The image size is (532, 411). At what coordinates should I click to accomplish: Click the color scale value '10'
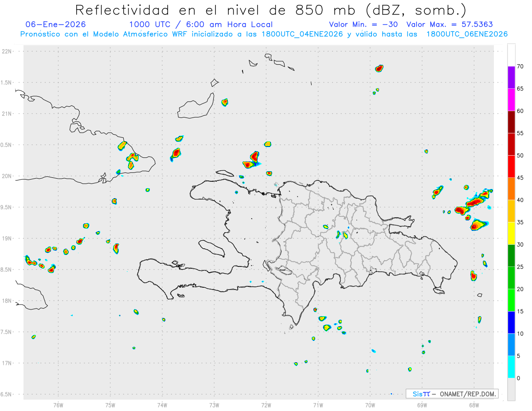click(x=520, y=333)
